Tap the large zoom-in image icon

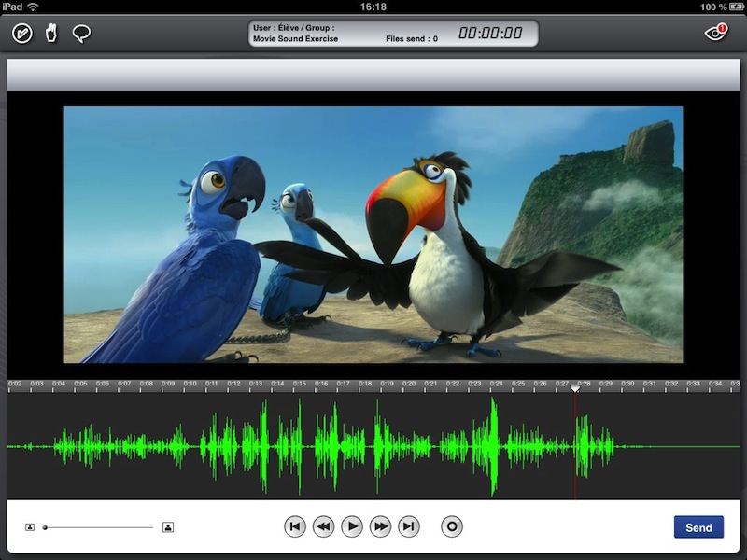pos(168,527)
